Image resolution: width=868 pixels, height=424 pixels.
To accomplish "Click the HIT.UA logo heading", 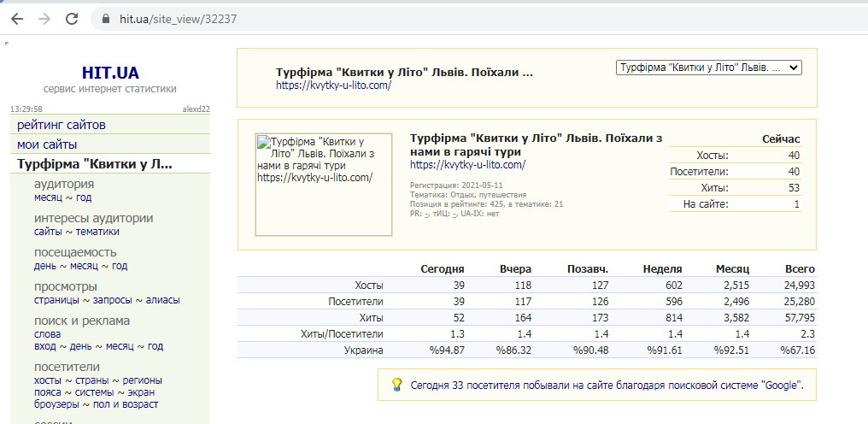I will [x=110, y=73].
